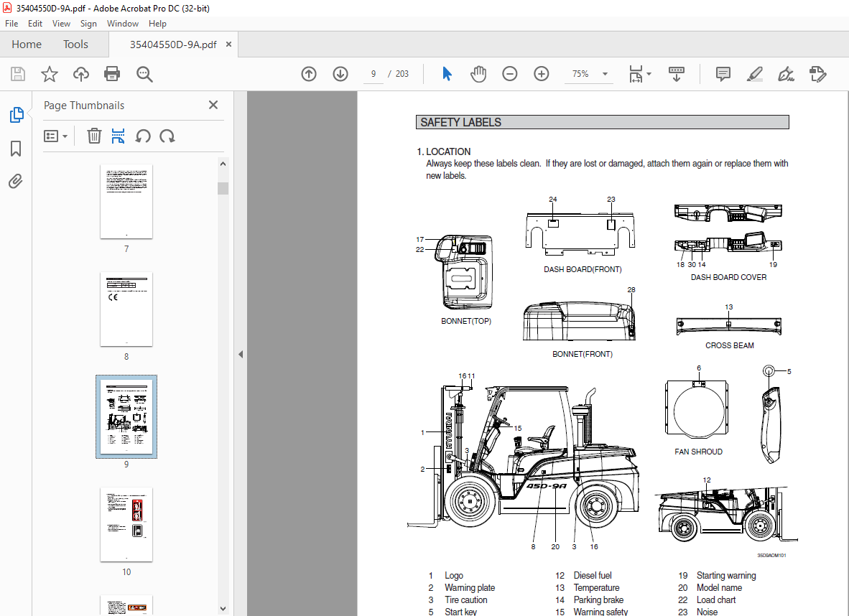Zoom out with the minus icon
Screen dimensions: 849x616
pyautogui.click(x=509, y=74)
